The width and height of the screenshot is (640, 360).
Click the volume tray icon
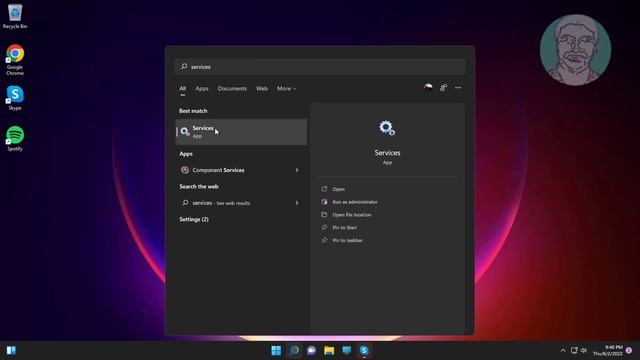pyautogui.click(x=584, y=350)
